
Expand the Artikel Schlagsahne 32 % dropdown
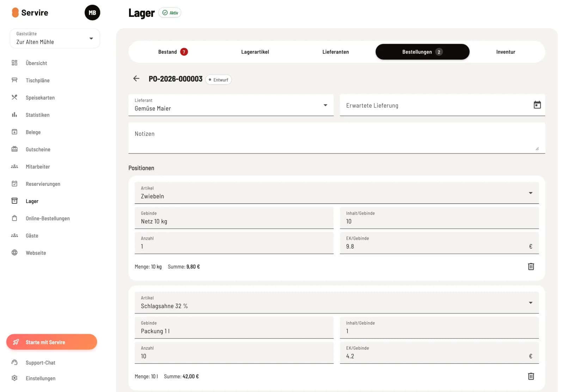pyautogui.click(x=337, y=302)
